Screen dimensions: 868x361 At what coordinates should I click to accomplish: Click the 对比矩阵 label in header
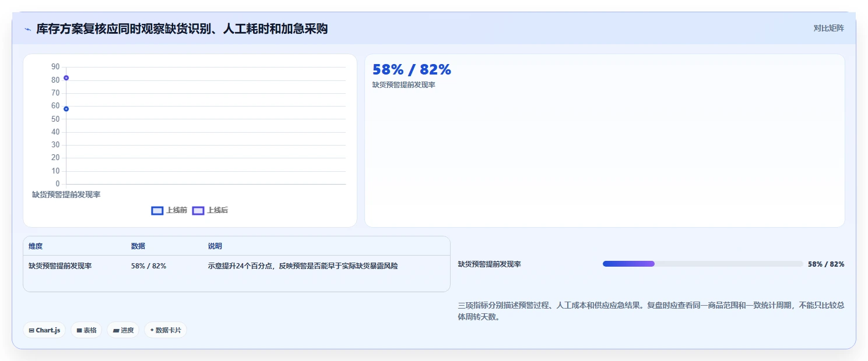828,28
